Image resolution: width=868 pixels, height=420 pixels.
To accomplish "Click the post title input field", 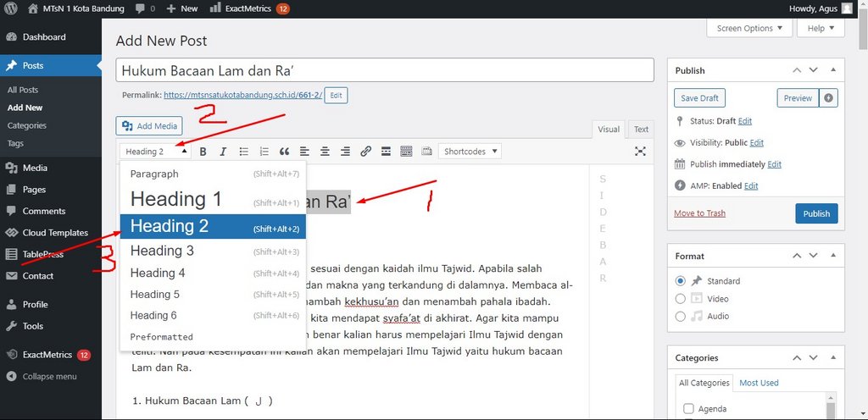I will 385,71.
